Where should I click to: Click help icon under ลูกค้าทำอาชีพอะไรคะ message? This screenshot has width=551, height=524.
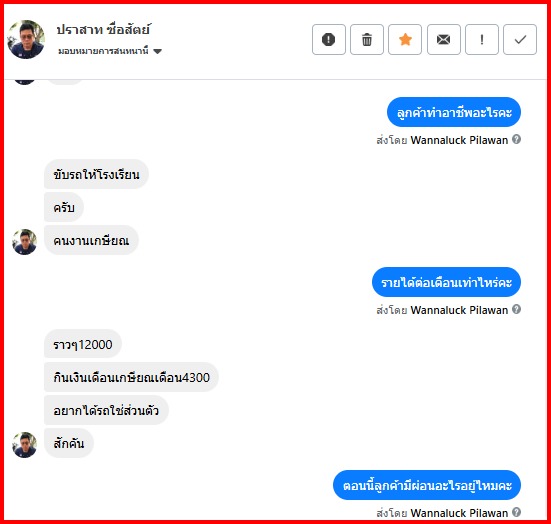point(516,139)
